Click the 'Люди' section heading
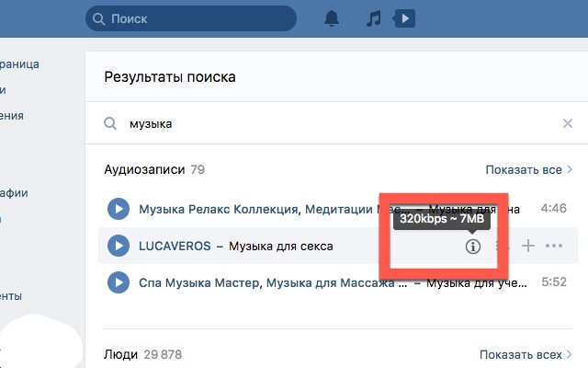 click(120, 354)
